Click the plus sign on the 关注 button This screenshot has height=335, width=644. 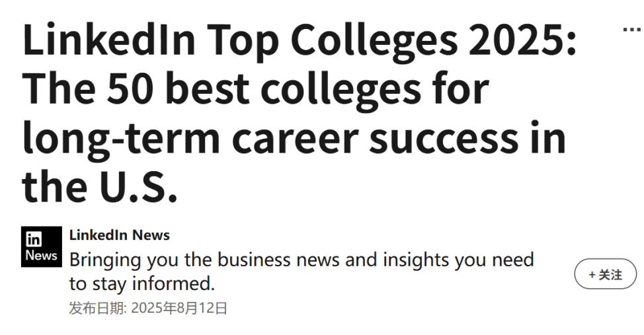[592, 275]
